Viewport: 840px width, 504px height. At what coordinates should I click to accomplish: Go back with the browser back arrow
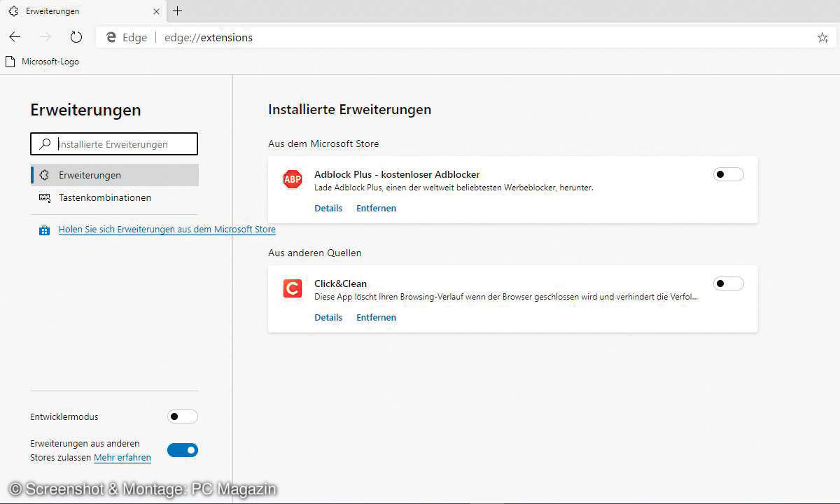[15, 37]
